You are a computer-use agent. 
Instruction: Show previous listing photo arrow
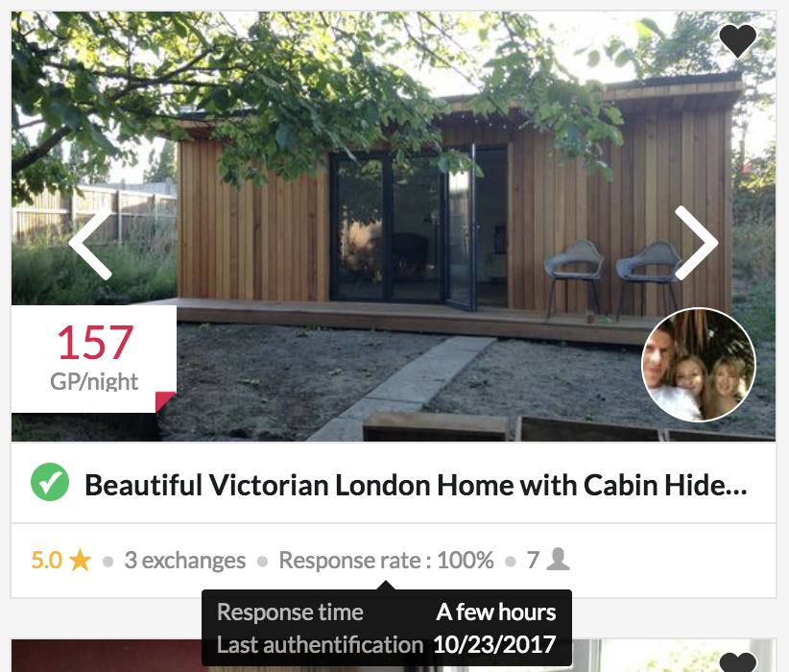pyautogui.click(x=90, y=243)
